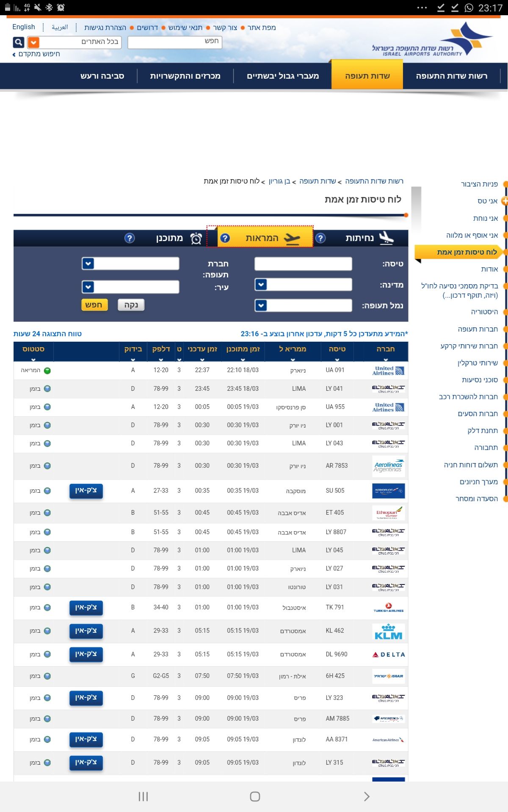Click check-in button for KL 462

[x=86, y=631]
